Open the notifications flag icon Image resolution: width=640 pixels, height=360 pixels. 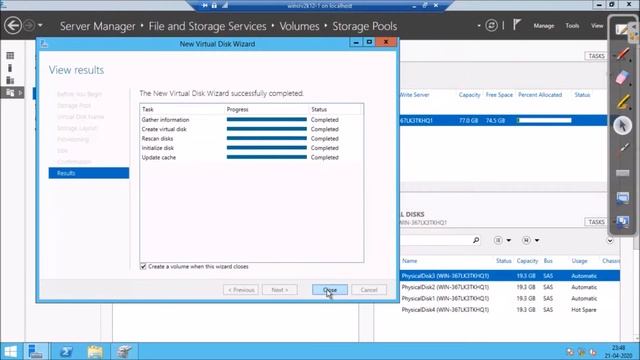[x=517, y=25]
